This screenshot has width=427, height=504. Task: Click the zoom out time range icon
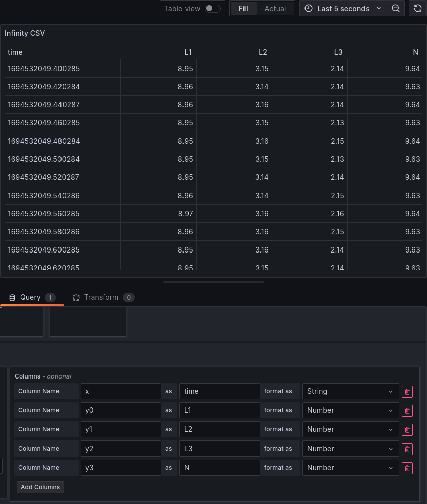pos(396,8)
